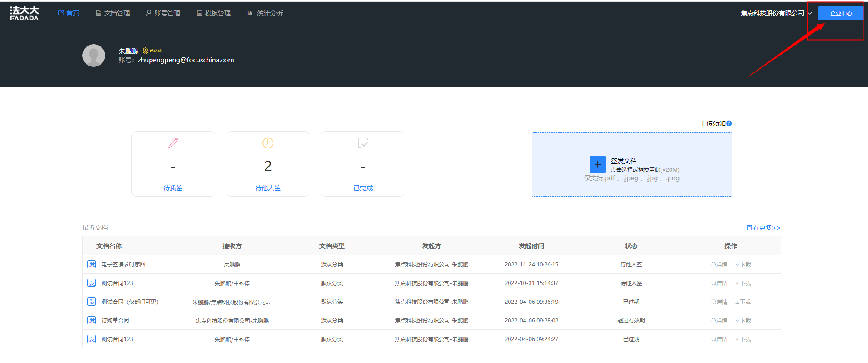Viewport: 868px width, 363px height.
Task: Click the yellow clock 待他人签 icon
Action: [268, 143]
